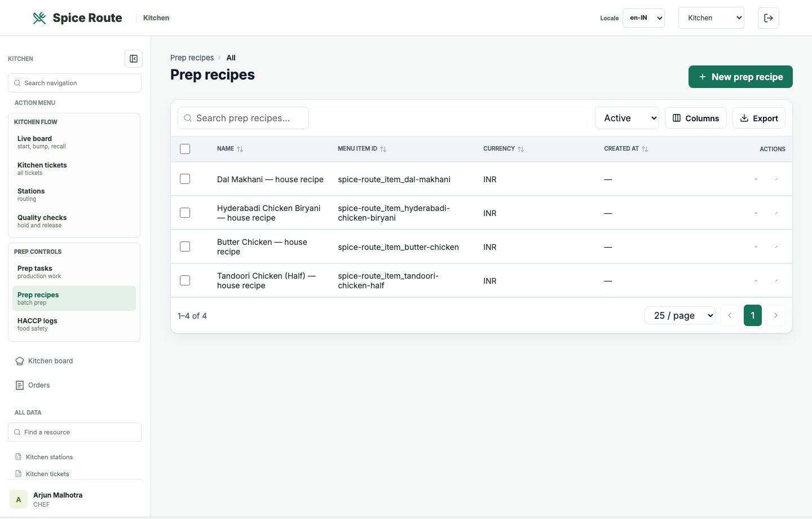Focus the Find a resource field
812x519 pixels.
click(74, 432)
